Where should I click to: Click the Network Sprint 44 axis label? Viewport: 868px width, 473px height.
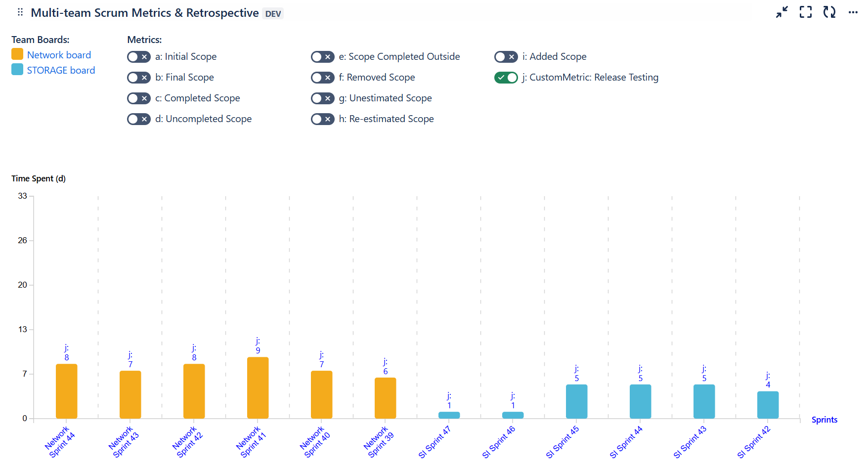[60, 442]
